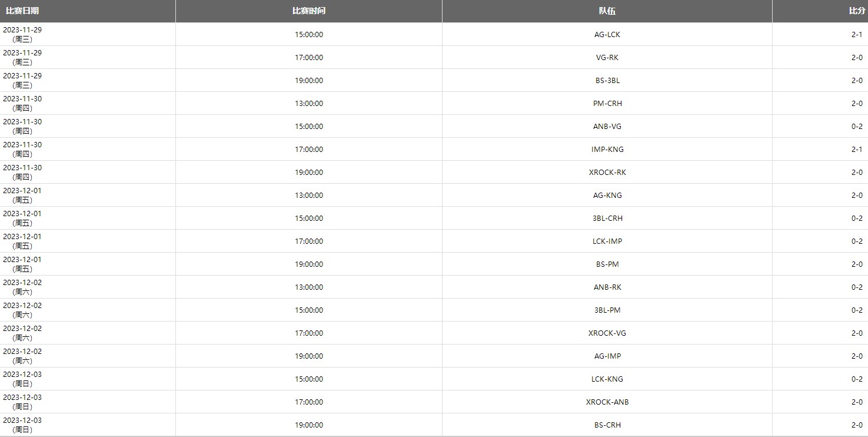868x437 pixels.
Task: Select the IMP-KNG team cell
Action: 607,149
